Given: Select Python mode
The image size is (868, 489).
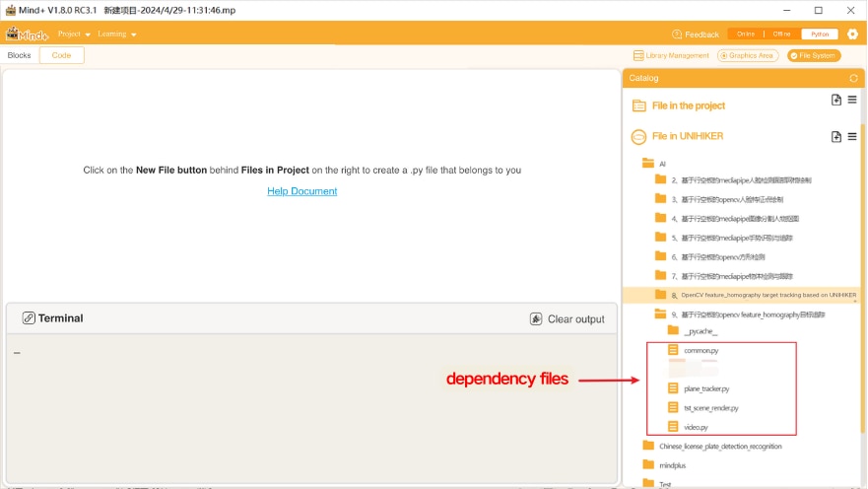Looking at the screenshot, I should [x=820, y=34].
